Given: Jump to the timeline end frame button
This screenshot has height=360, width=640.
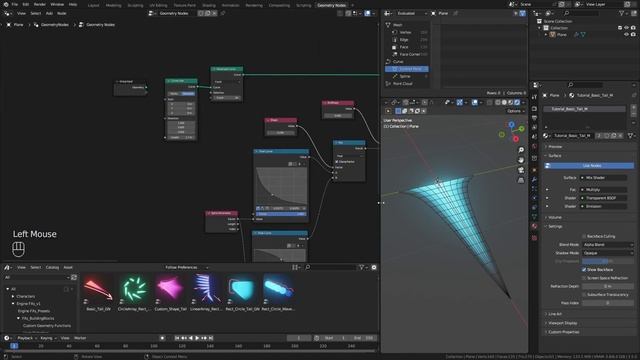Looking at the screenshot, I should (x=211, y=338).
